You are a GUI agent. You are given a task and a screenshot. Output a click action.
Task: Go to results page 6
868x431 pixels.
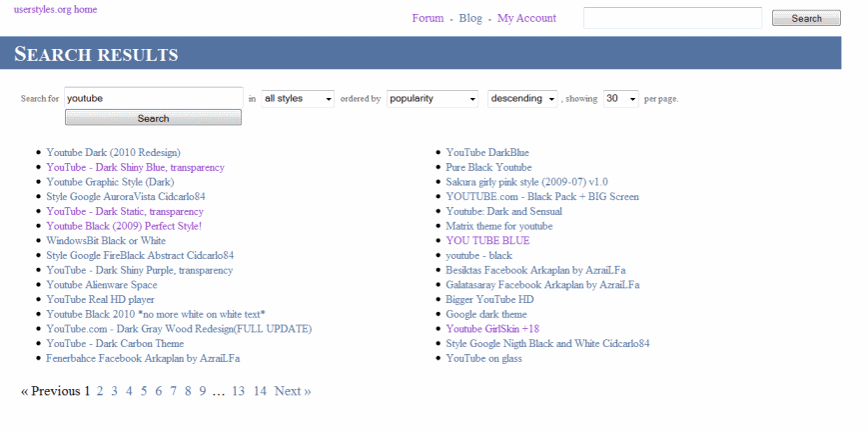[x=159, y=391]
